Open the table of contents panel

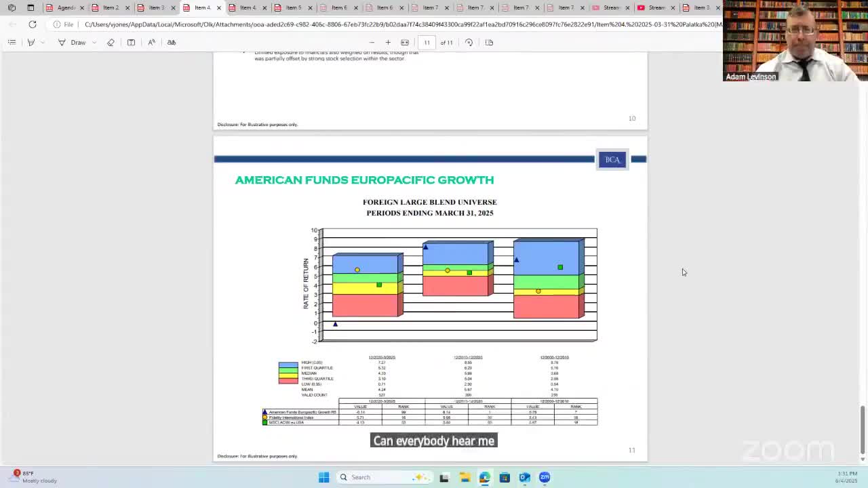(x=12, y=42)
